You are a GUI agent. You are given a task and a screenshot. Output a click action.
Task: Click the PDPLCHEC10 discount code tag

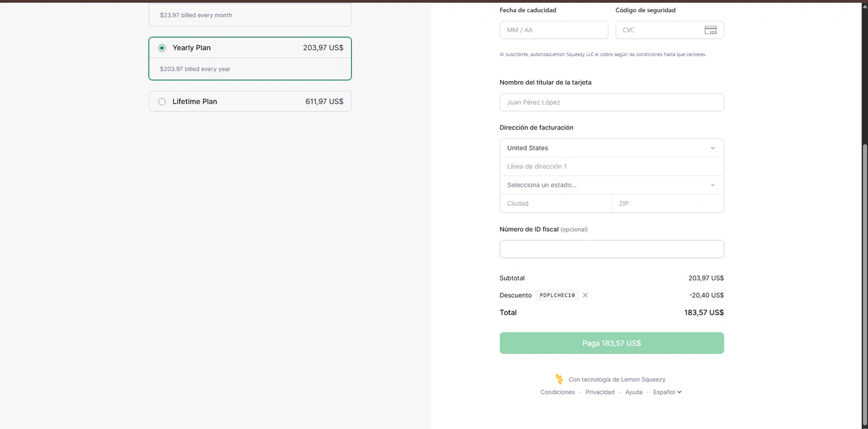557,295
